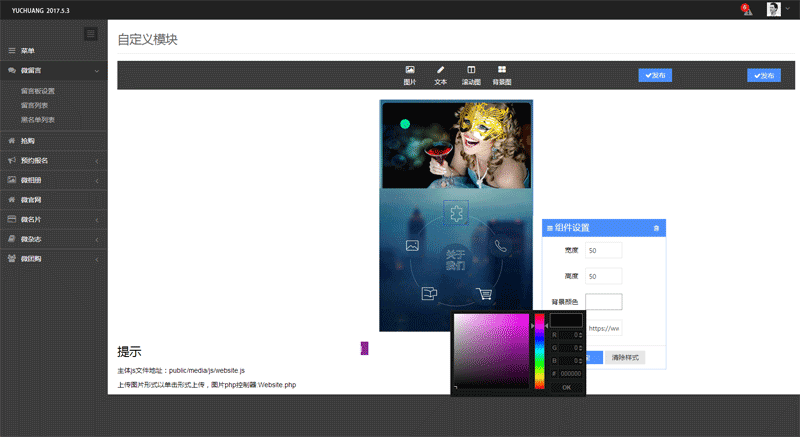Open the notification alert icon with red badge
The width and height of the screenshot is (800, 437).
746,10
